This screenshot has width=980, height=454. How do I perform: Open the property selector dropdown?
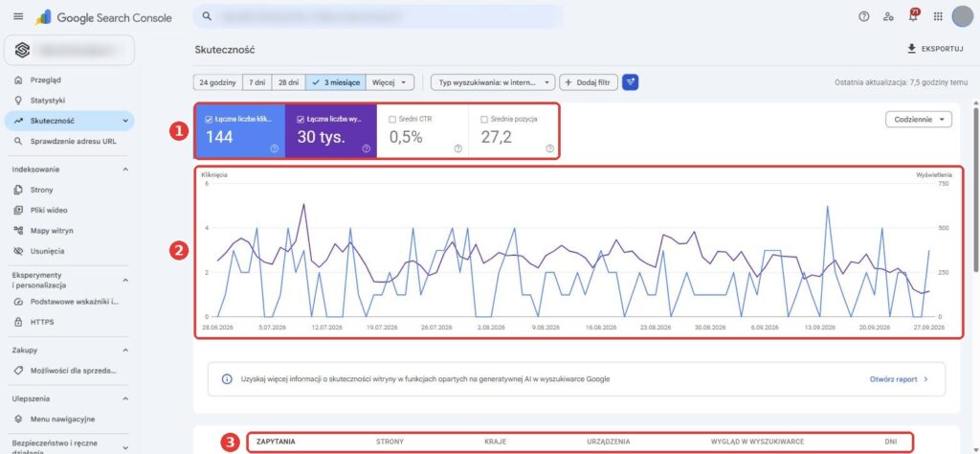[x=69, y=50]
